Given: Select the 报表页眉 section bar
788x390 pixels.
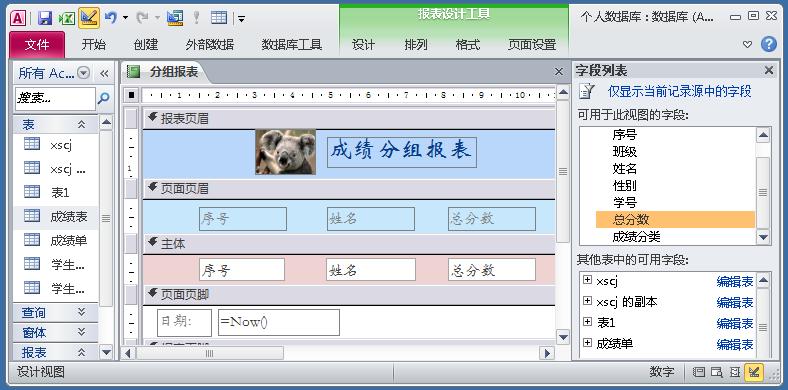Looking at the screenshot, I should (349, 119).
